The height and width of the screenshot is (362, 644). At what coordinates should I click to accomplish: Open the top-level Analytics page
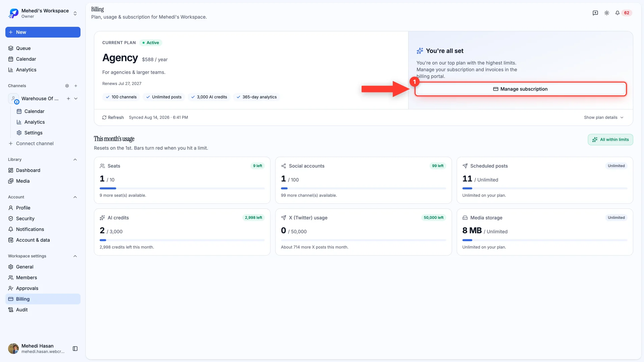43,70
